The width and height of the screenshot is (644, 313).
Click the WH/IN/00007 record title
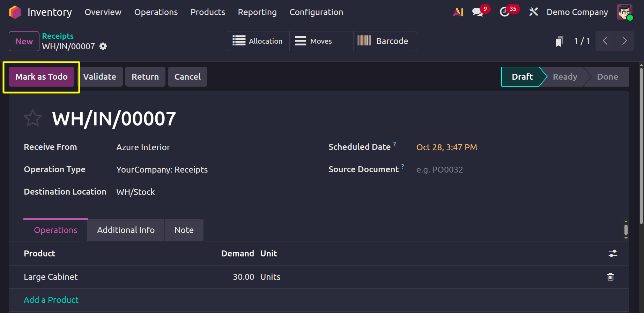pyautogui.click(x=114, y=118)
